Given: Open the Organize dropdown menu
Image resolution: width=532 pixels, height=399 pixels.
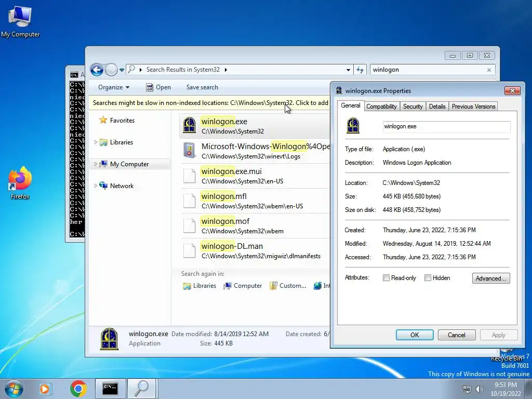Looking at the screenshot, I should pyautogui.click(x=114, y=87).
